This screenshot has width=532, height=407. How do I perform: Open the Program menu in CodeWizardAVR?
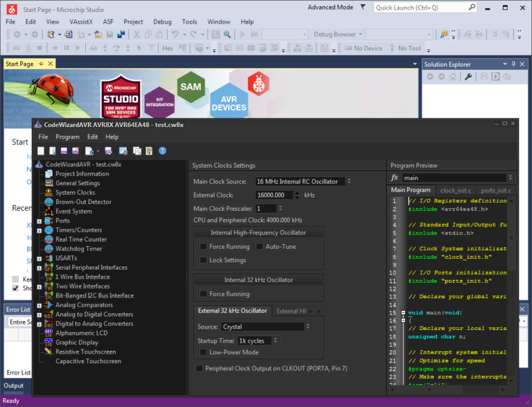[67, 137]
